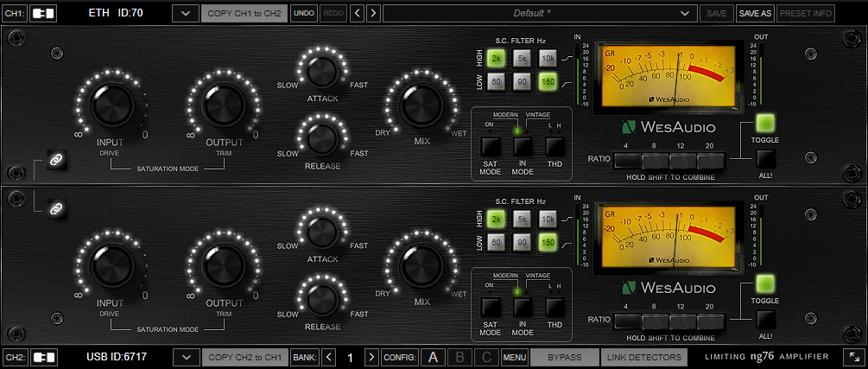This screenshot has height=369, width=868.
Task: Click the CH1 device connection icon
Action: click(43, 13)
